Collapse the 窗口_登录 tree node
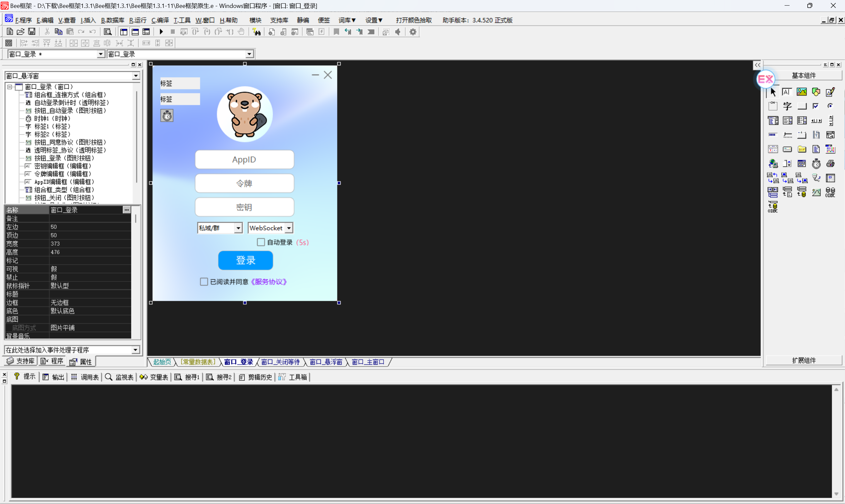The image size is (845, 504). 10,87
